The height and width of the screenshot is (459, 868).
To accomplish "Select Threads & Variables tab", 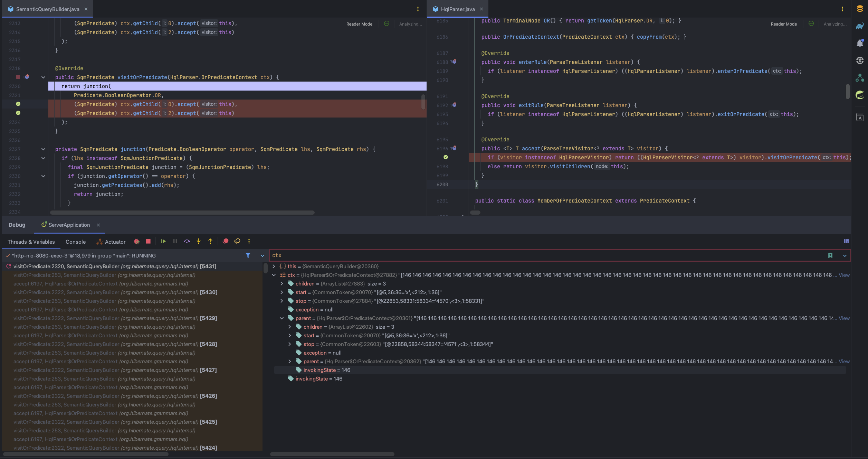I will pyautogui.click(x=31, y=242).
